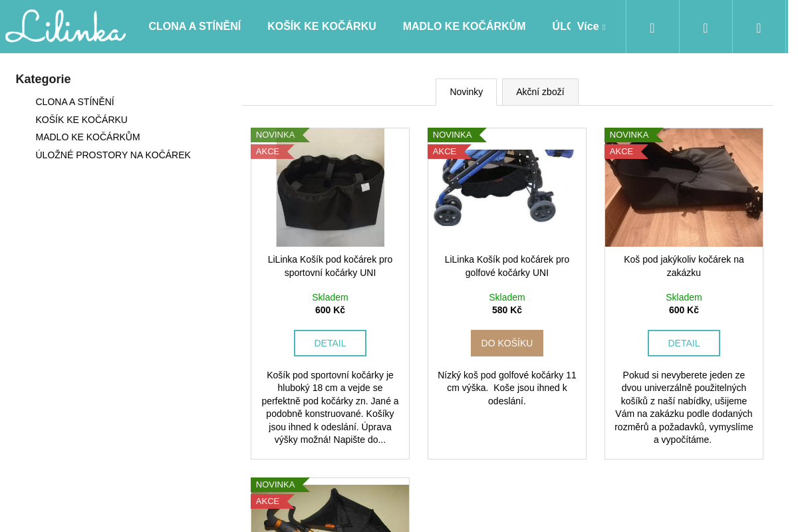Open the custom basket on wooden floor image
Image resolution: width=798 pixels, height=532 pixels.
pos(684,188)
